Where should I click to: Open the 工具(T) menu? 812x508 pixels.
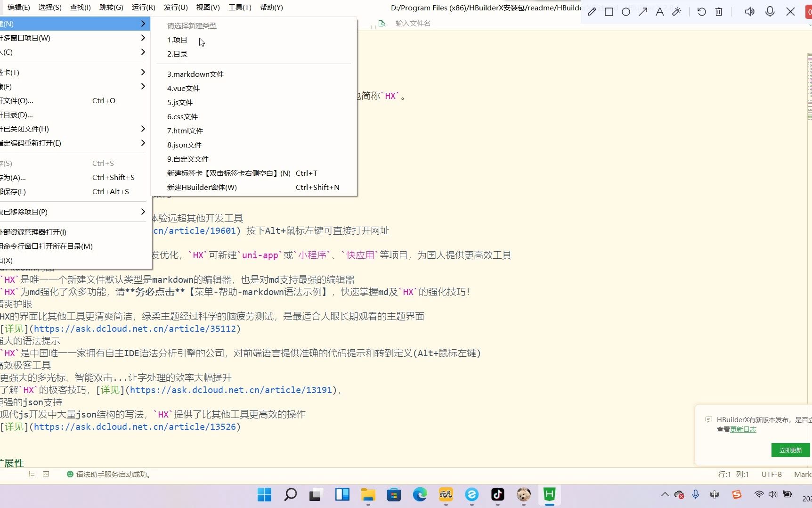point(240,8)
